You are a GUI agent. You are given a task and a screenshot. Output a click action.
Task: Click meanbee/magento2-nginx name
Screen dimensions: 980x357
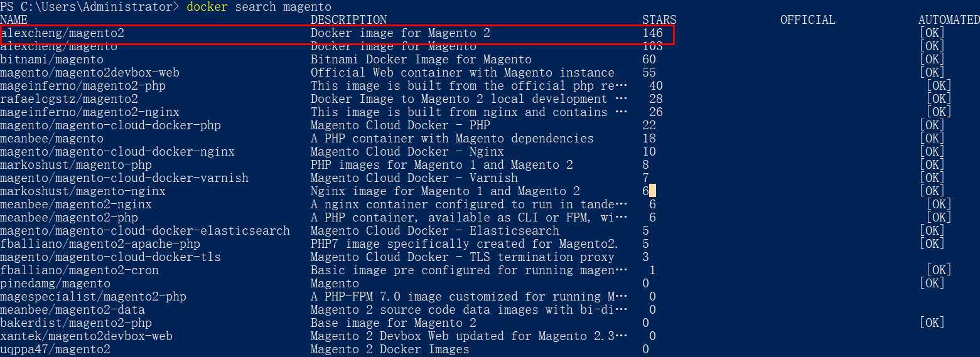click(76, 205)
